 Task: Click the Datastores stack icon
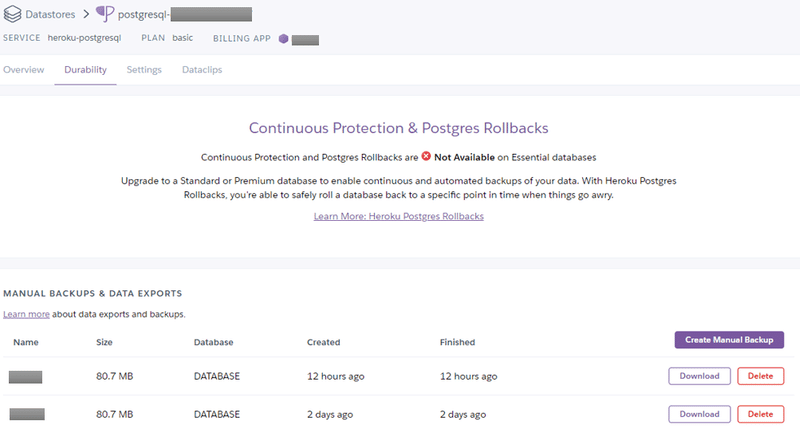[11, 15]
